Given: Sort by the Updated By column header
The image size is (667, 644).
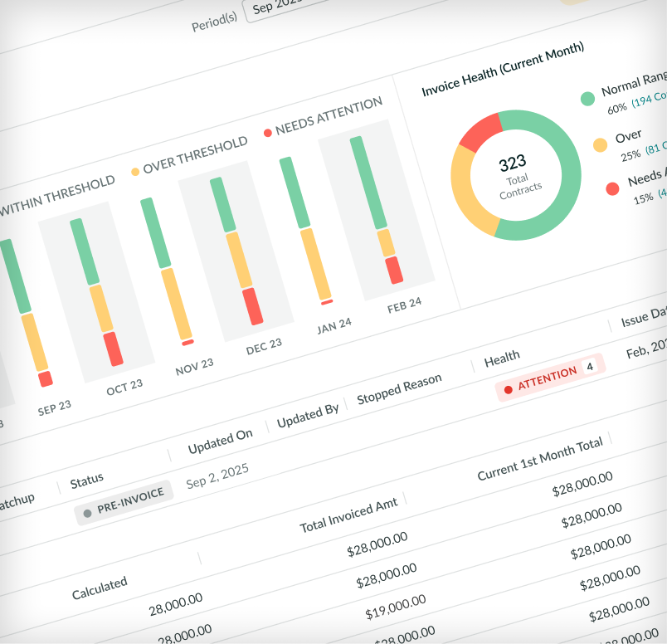Looking at the screenshot, I should click(x=308, y=416).
